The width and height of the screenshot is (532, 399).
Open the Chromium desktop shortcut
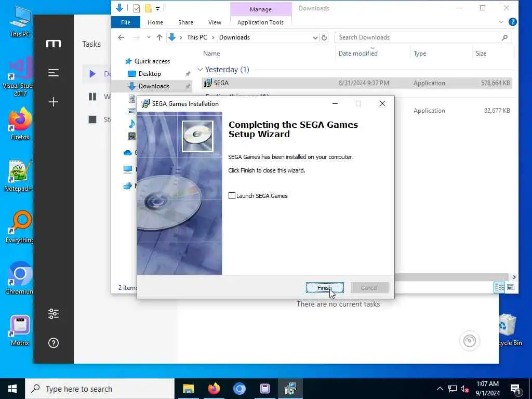pyautogui.click(x=19, y=278)
